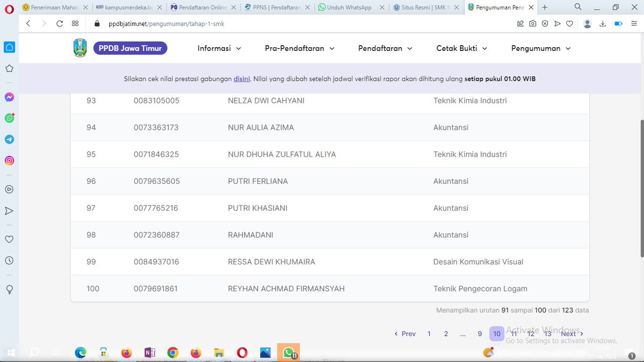Image resolution: width=644 pixels, height=362 pixels.
Task: Open File Explorer from the taskbar
Action: pyautogui.click(x=218, y=352)
